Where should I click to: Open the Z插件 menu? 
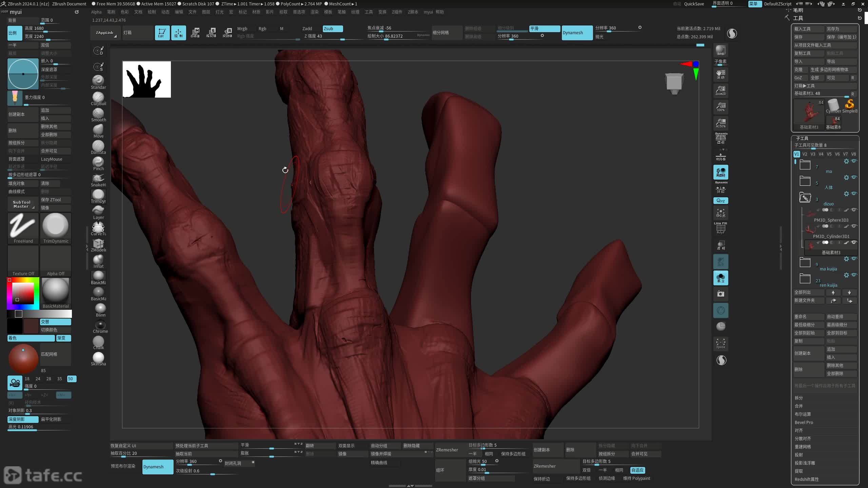click(x=397, y=12)
